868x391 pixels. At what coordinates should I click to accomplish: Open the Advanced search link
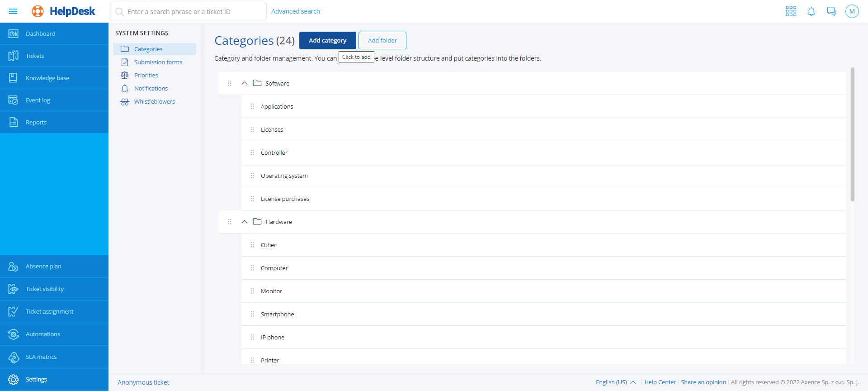(295, 11)
